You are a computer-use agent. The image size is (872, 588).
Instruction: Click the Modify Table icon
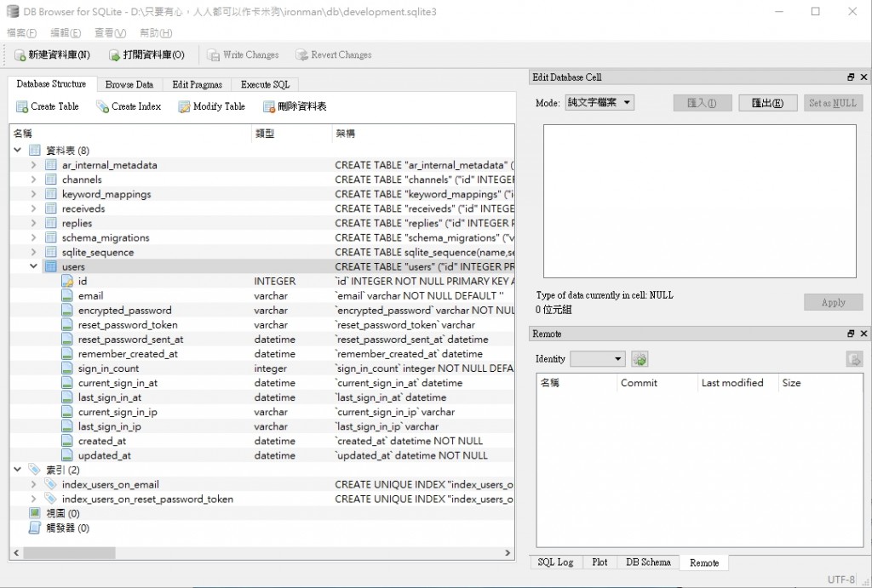(184, 106)
